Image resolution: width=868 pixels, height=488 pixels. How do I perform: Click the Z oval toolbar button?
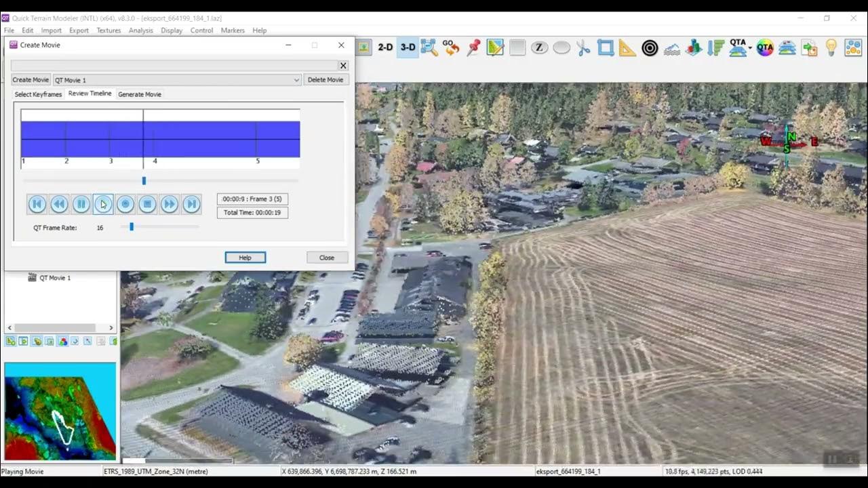pos(539,47)
